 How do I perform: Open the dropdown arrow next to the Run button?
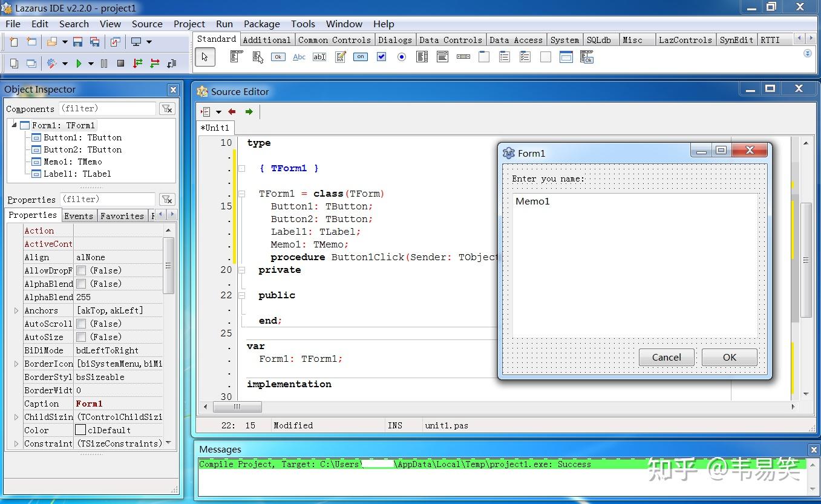tap(91, 64)
